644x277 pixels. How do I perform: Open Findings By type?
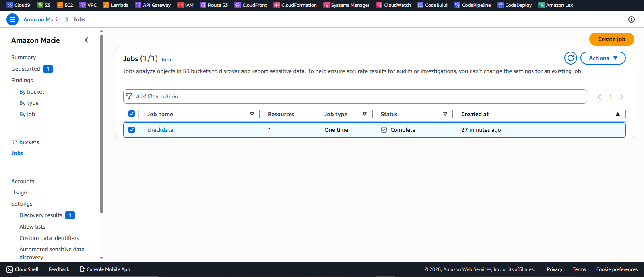point(29,103)
